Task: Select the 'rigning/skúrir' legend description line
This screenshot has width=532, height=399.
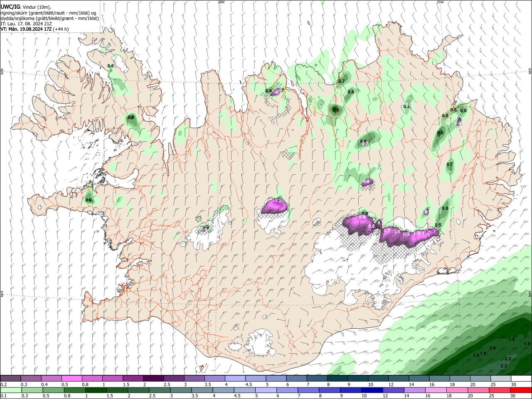Action: click(x=48, y=13)
